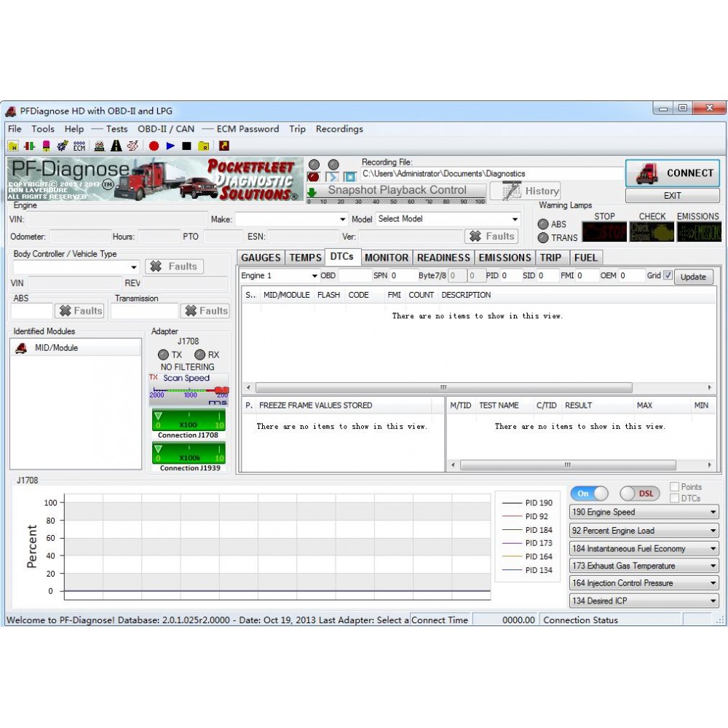728x728 pixels.
Task: Enable the DTCs checkbox near graph
Action: pyautogui.click(x=675, y=498)
